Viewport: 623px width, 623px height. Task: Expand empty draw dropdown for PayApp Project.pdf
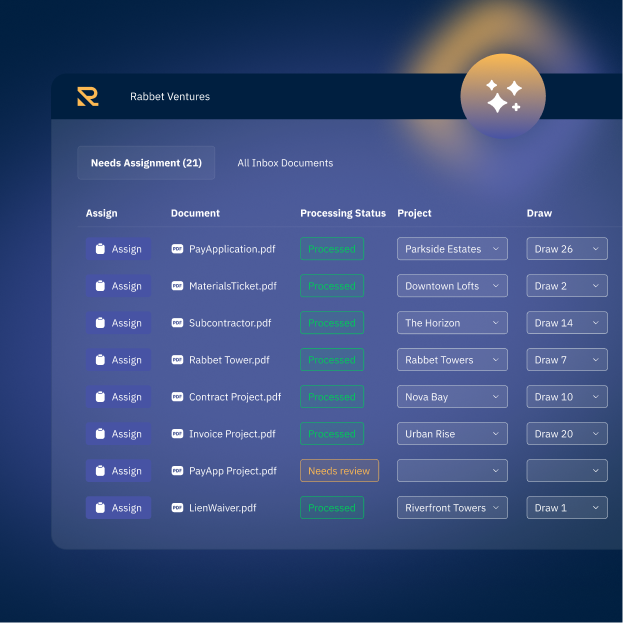coord(567,470)
